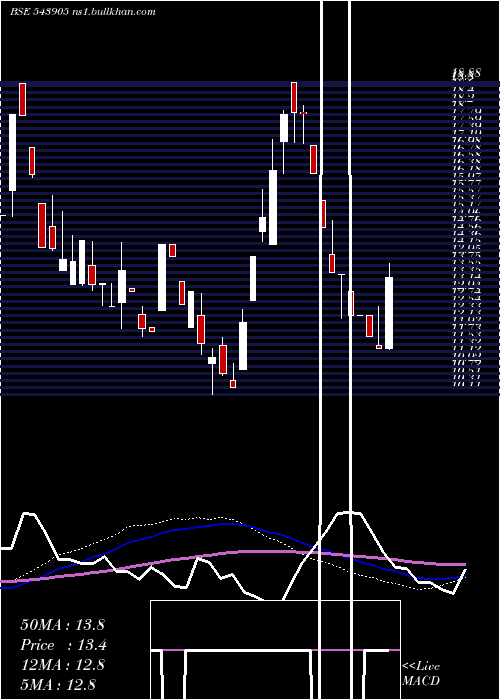Click the 5MA : 12.8 label
Viewport: 500px width, 700px height.
(x=58, y=684)
